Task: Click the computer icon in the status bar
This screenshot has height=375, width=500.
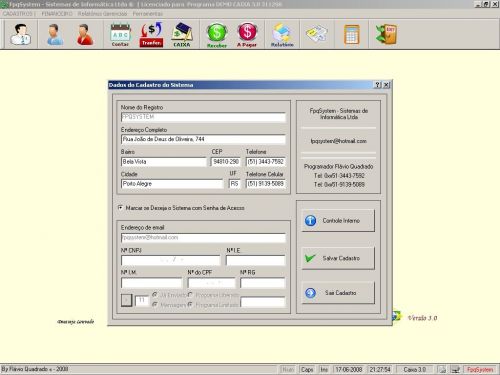Action: [456, 369]
